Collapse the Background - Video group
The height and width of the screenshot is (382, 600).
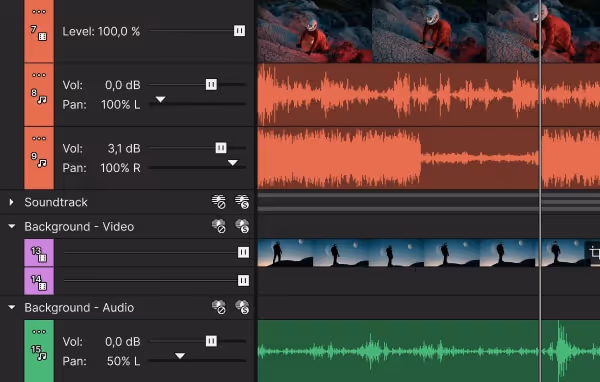(x=11, y=226)
